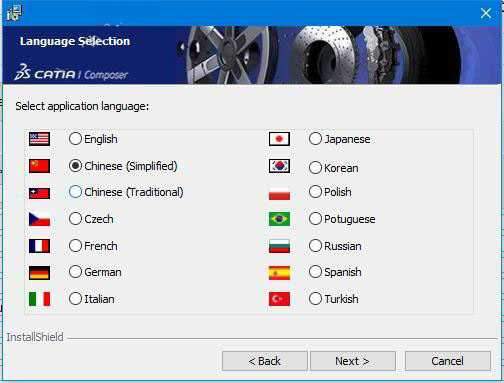Click the Spanish flag icon
This screenshot has width=504, height=383.
click(279, 272)
